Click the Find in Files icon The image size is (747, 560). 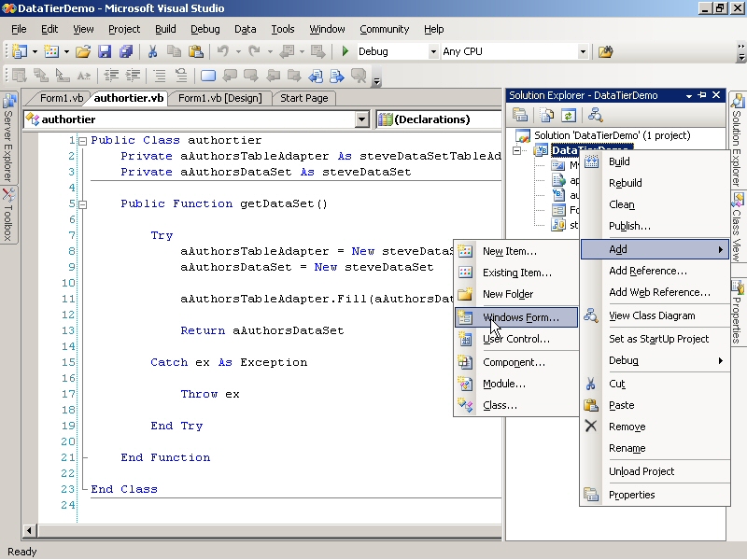pos(605,51)
